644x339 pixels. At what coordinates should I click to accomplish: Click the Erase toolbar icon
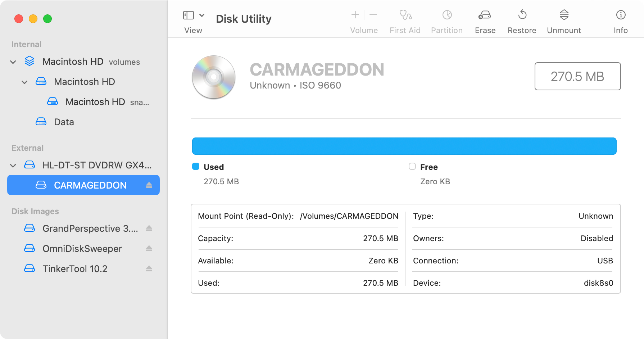click(485, 15)
